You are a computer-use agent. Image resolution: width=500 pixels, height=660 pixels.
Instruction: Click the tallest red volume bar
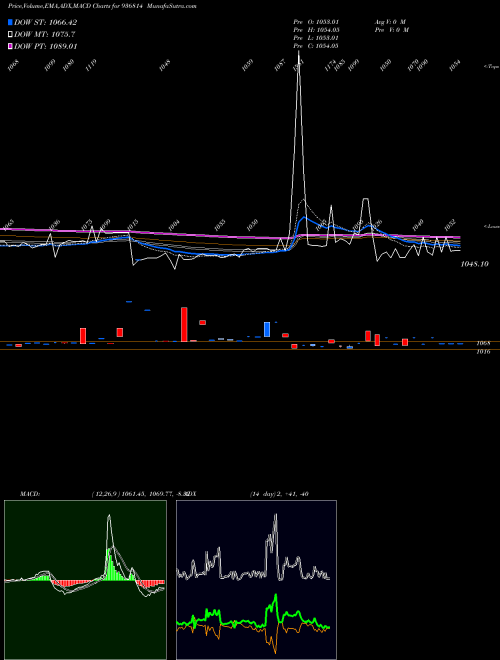(x=184, y=324)
